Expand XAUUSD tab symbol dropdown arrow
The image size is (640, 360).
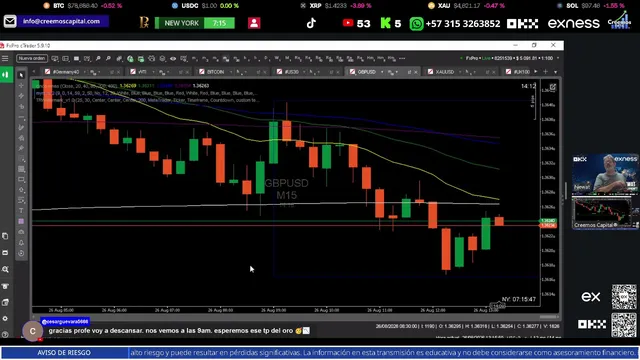pos(460,72)
